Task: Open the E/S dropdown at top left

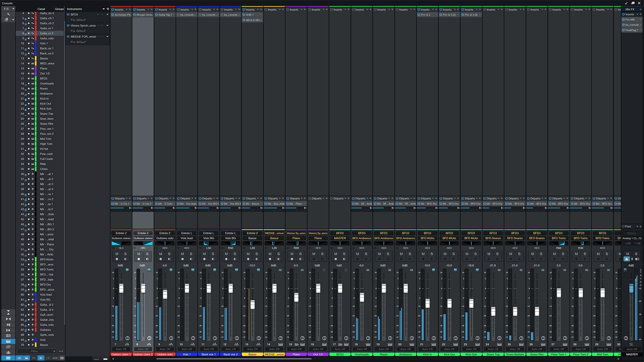Action: [x=13, y=9]
